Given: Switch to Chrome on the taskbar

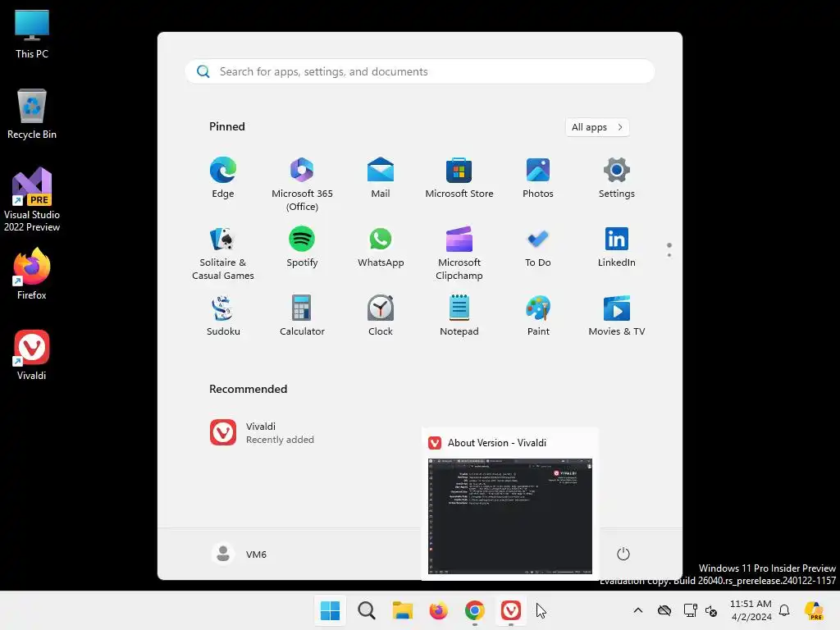Looking at the screenshot, I should [475, 610].
